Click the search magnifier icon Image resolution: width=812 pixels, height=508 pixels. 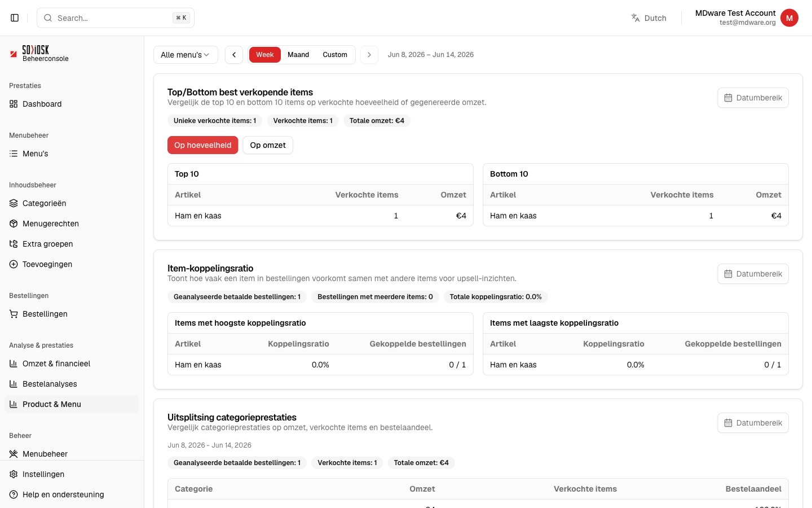pos(48,18)
